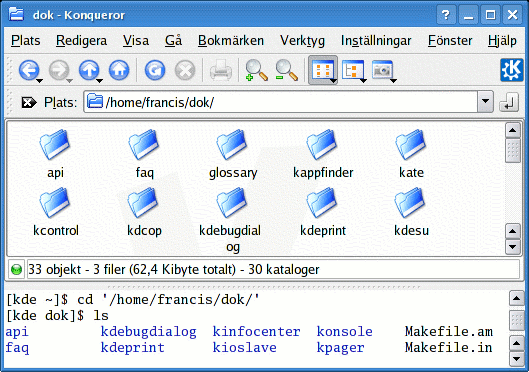Open the Home folder icon
This screenshot has height=372, width=529.
click(119, 70)
